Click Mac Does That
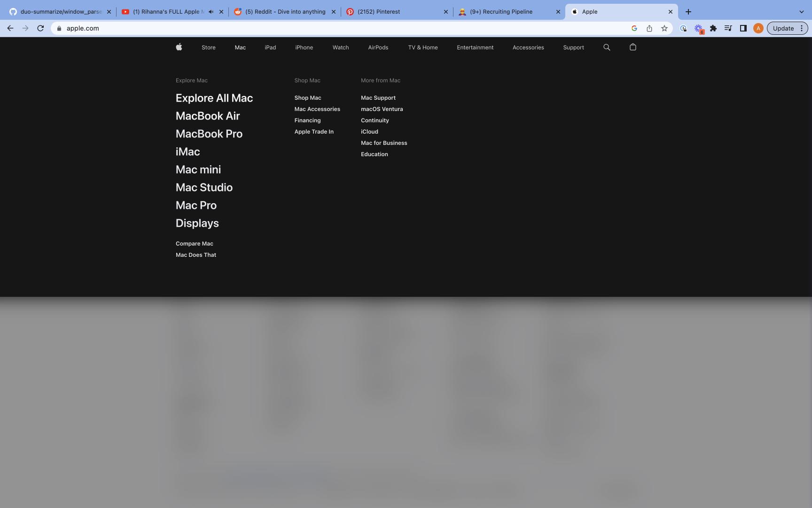Image resolution: width=812 pixels, height=508 pixels. (196, 255)
